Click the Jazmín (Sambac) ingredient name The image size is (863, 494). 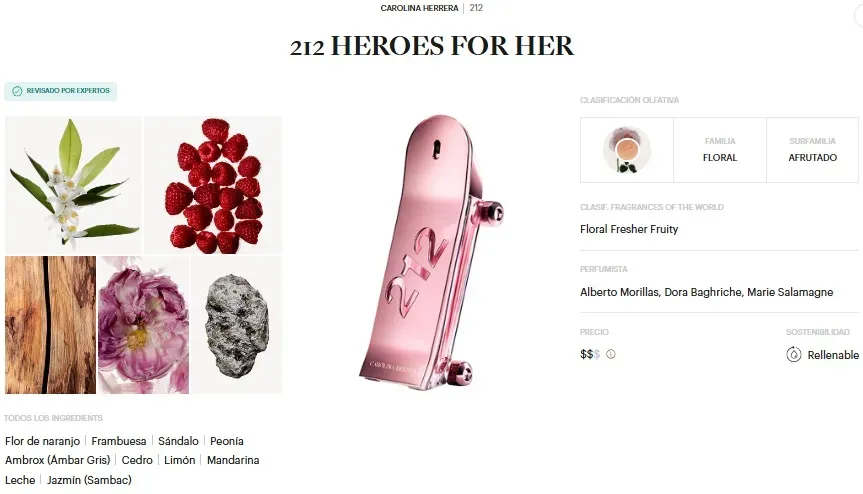tap(89, 480)
